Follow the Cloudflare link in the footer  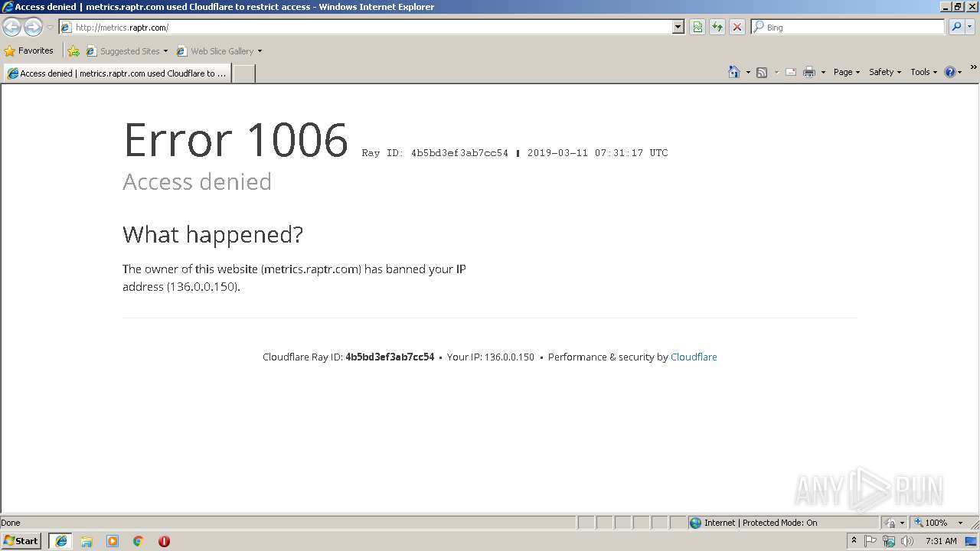(694, 357)
